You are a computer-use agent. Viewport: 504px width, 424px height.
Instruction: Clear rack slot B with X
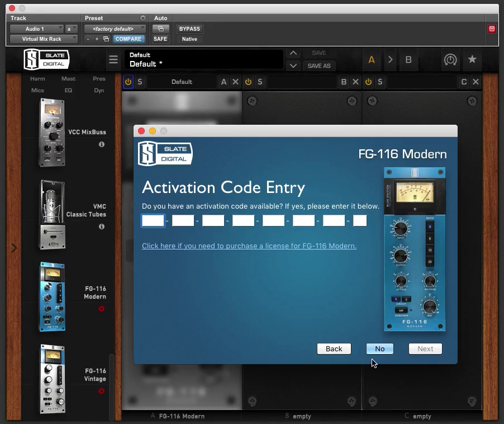(x=355, y=82)
